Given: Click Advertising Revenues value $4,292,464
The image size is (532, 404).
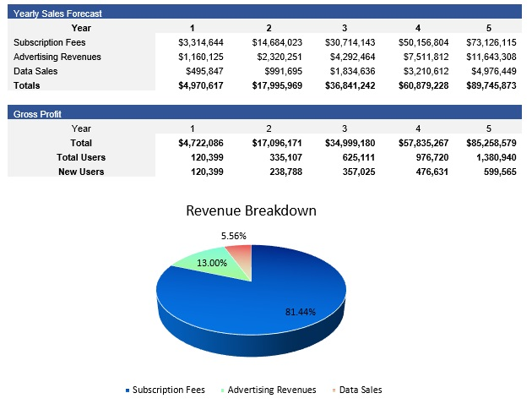Looking at the screenshot, I should coord(352,57).
